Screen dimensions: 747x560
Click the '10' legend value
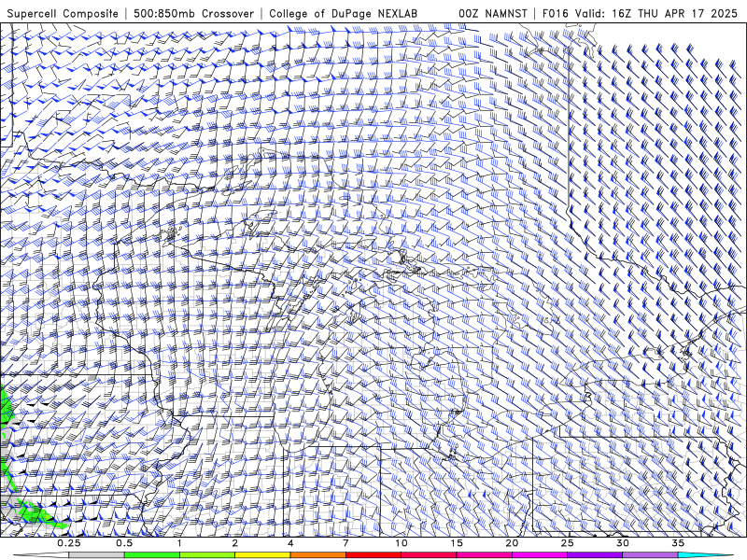click(402, 543)
